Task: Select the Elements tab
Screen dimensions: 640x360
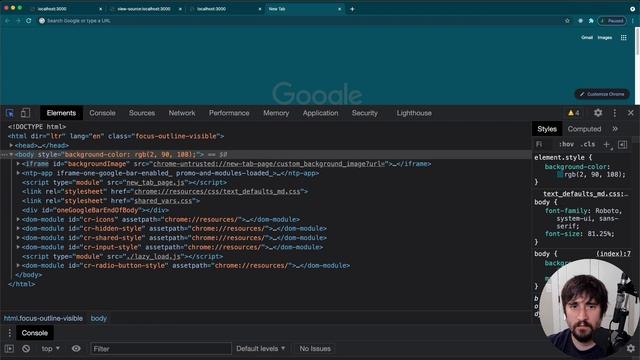Action: pos(61,113)
